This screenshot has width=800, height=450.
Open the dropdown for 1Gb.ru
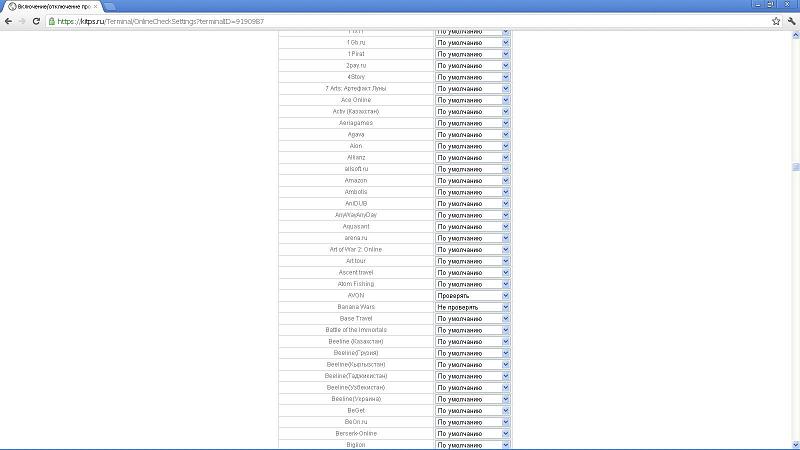click(x=472, y=43)
